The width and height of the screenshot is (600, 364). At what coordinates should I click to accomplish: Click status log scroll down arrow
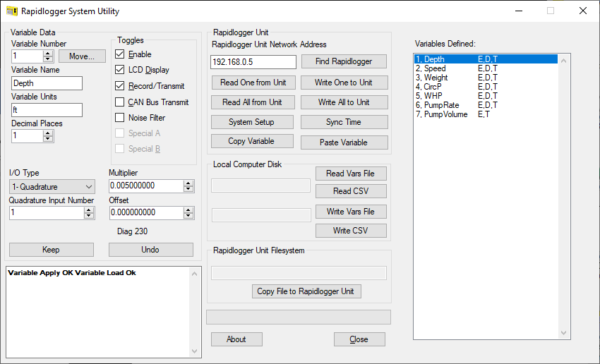tap(195, 351)
